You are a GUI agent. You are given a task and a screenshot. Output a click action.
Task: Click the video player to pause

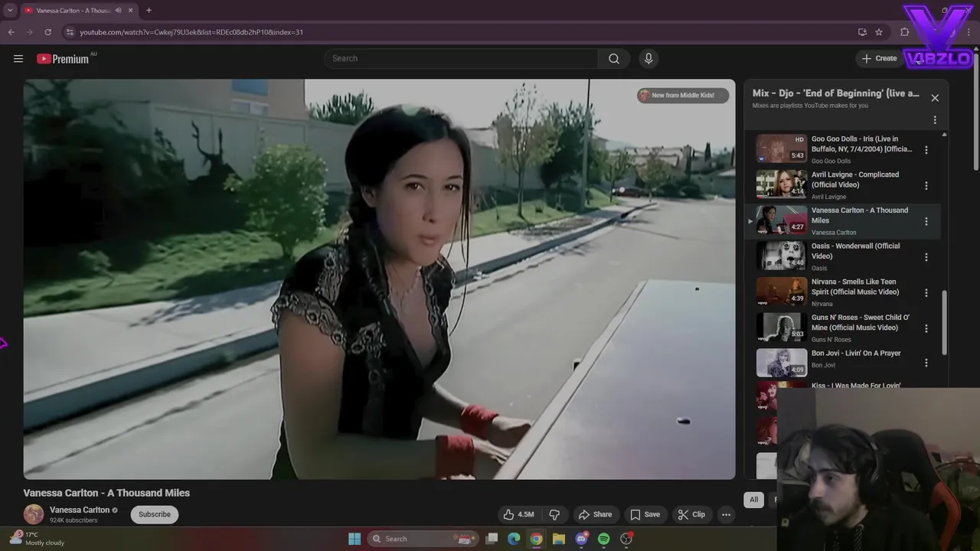[379, 279]
